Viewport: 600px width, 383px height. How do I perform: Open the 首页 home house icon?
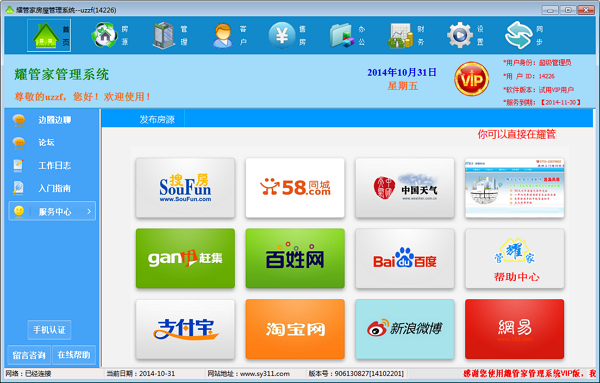coord(49,36)
